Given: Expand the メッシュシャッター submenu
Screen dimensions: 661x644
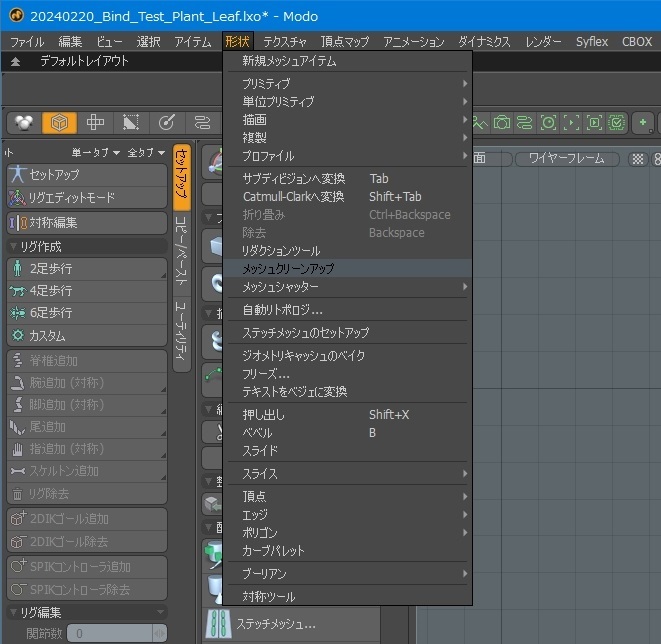Looking at the screenshot, I should pyautogui.click(x=347, y=287).
